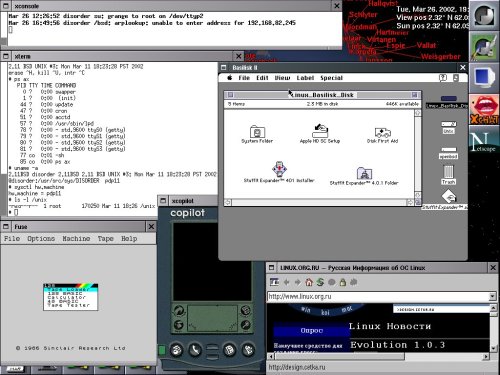This screenshot has height=375, width=500.
Task: Select the StuffIt Expander alias on Mac desktop
Action: [x=449, y=199]
